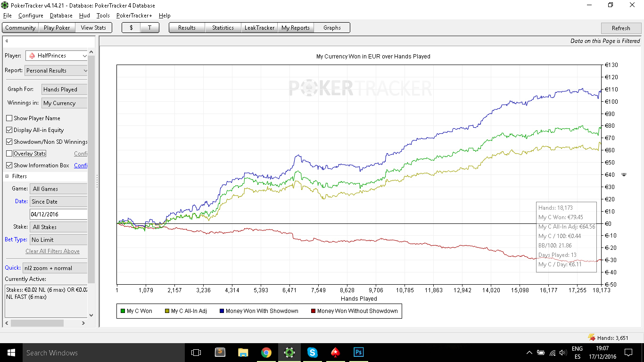Screen dimensions: 644x362
Task: Enable the Overlay Stats checkbox
Action: tap(9, 154)
